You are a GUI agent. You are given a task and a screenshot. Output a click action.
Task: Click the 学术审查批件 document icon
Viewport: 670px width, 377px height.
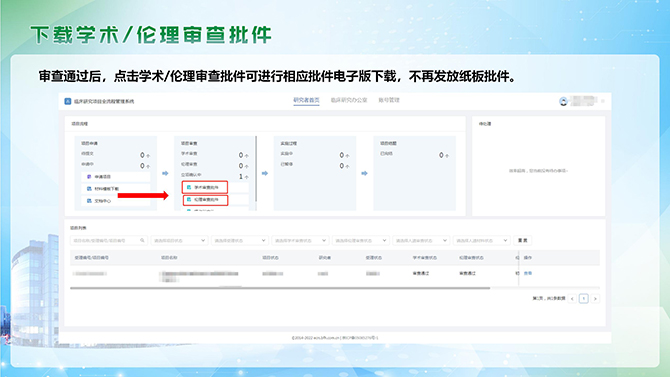click(189, 187)
